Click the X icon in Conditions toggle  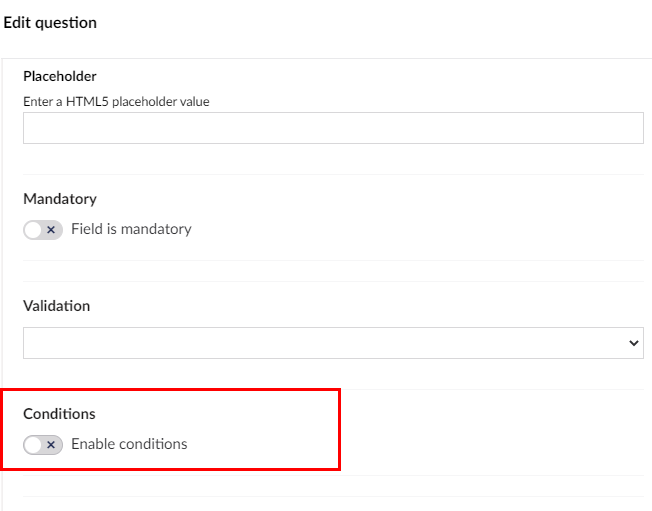(51, 445)
